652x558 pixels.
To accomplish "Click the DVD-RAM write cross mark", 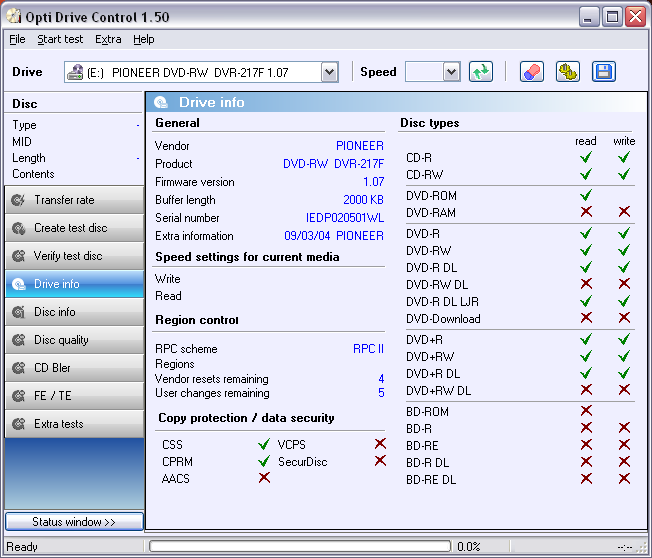I will [624, 212].
